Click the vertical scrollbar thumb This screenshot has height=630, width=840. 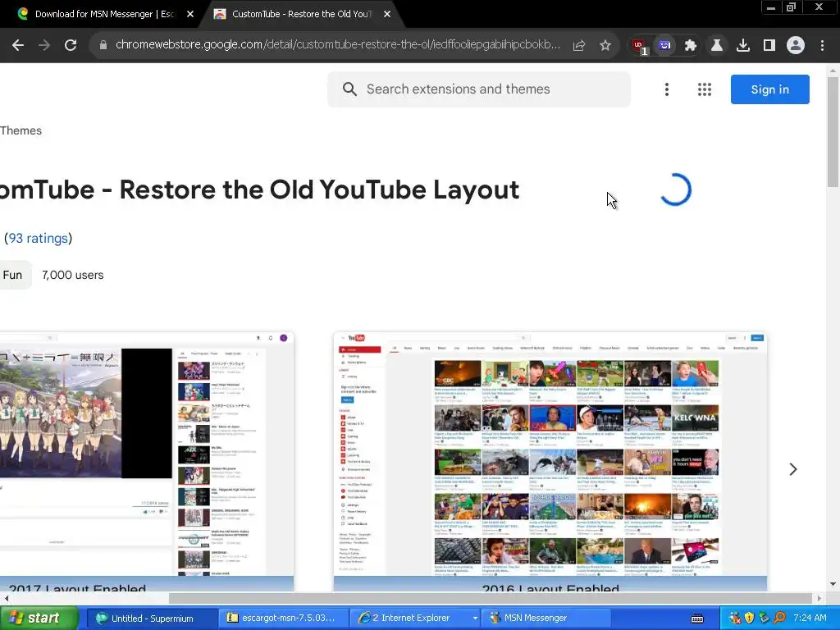click(833, 132)
